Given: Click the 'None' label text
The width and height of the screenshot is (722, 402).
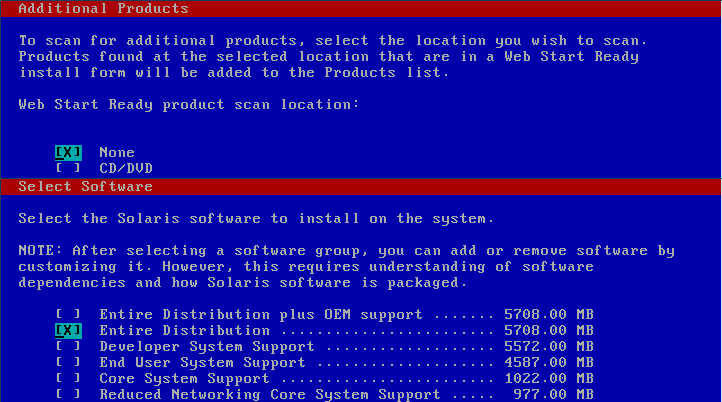Looking at the screenshot, I should [117, 152].
